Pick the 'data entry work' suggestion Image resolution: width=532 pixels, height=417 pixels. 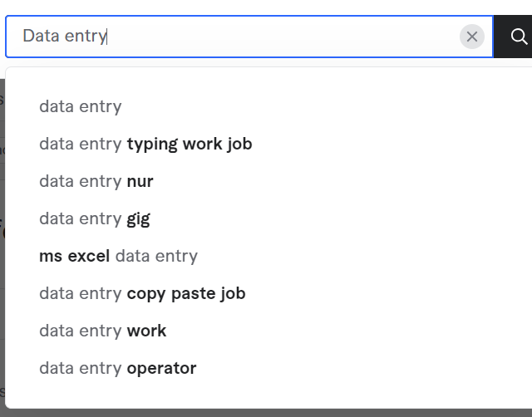point(103,331)
